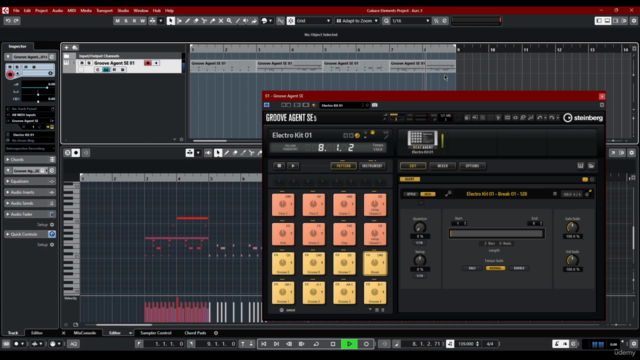The height and width of the screenshot is (360, 640).
Task: Switch to the Chord Pads tab
Action: tap(195, 333)
